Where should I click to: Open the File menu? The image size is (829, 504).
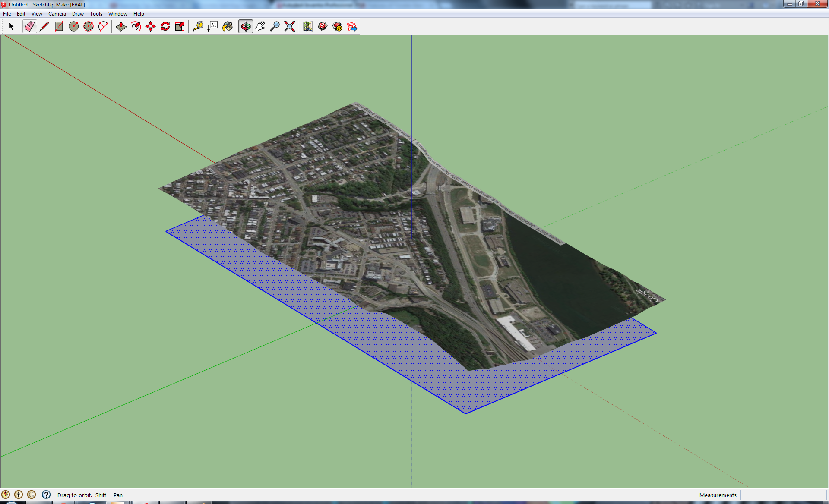tap(7, 14)
